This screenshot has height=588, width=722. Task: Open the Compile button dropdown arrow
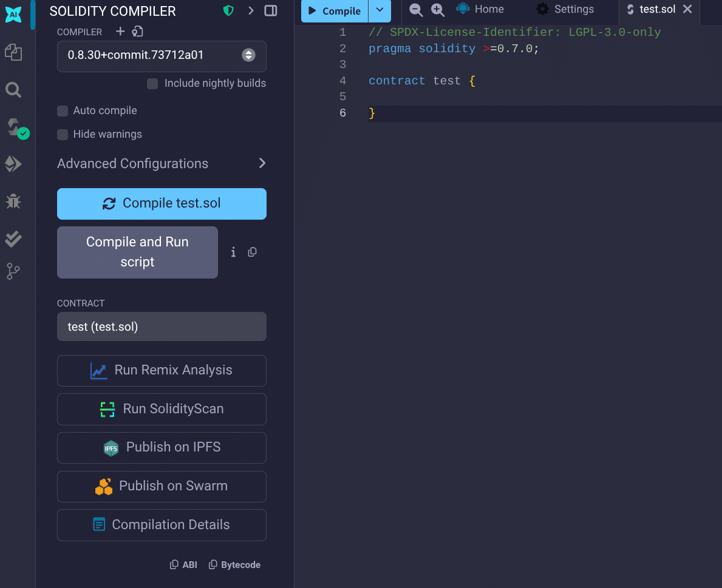380,10
